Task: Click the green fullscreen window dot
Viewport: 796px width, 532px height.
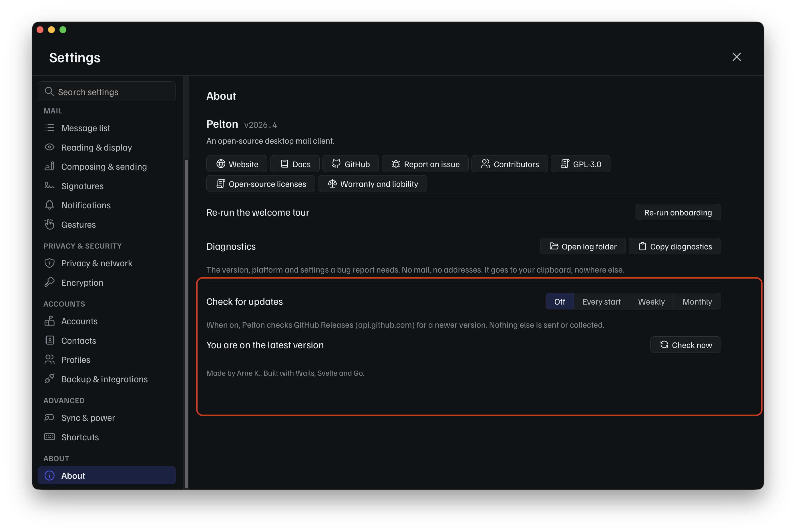Action: [x=63, y=29]
